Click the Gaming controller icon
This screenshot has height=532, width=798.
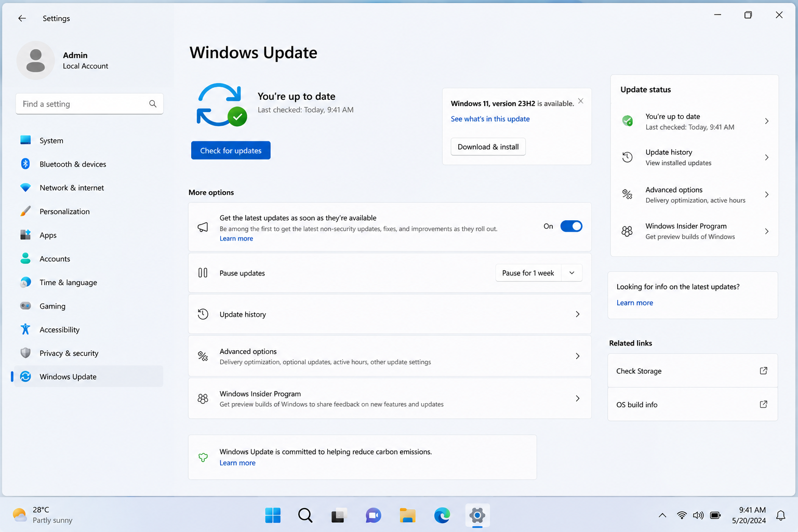pyautogui.click(x=25, y=306)
